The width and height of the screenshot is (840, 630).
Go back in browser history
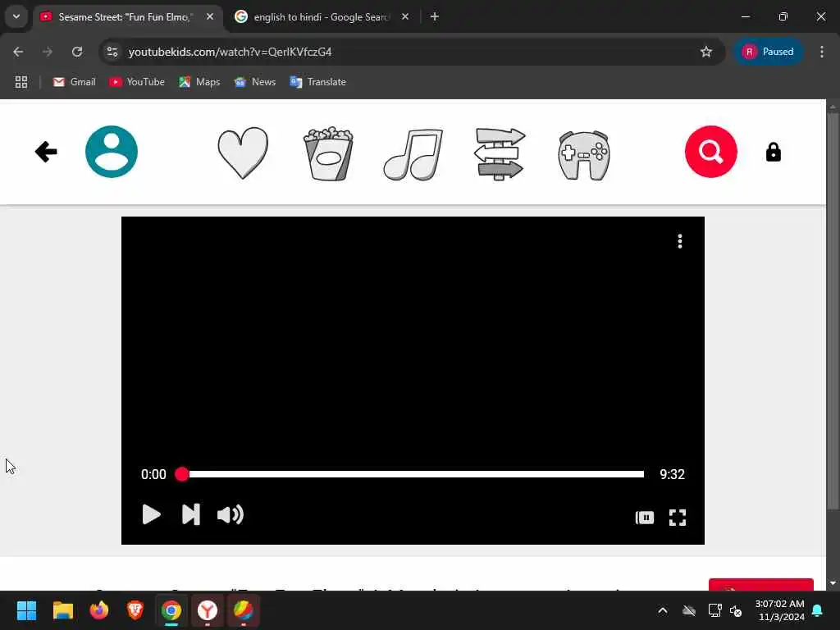[x=18, y=52]
